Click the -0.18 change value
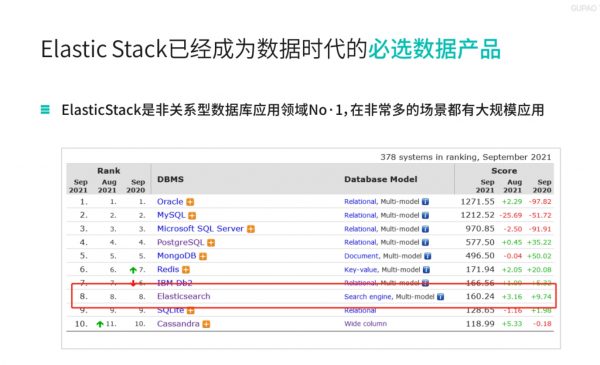Image resolution: width=600 pixels, height=365 pixels. coord(543,324)
